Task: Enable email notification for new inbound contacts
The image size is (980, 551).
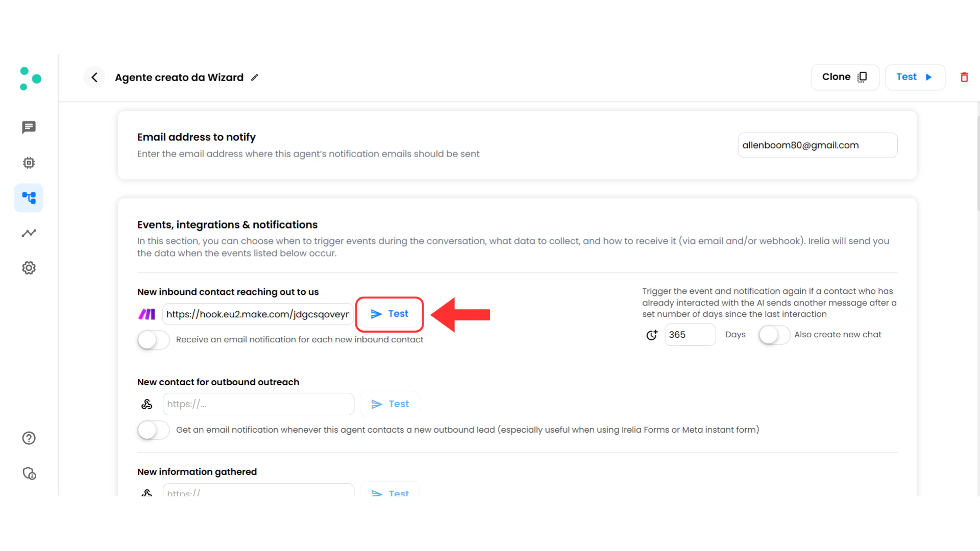Action: tap(153, 340)
